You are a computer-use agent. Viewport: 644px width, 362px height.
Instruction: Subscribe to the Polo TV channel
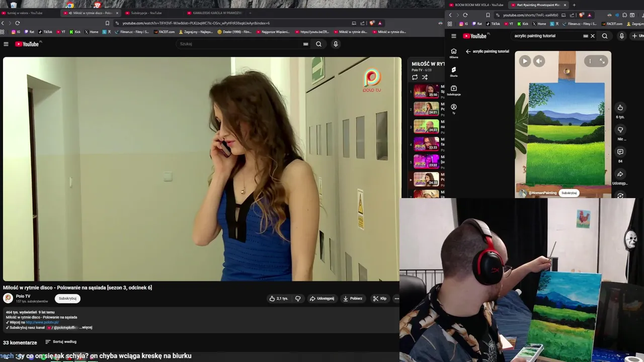coord(67,299)
